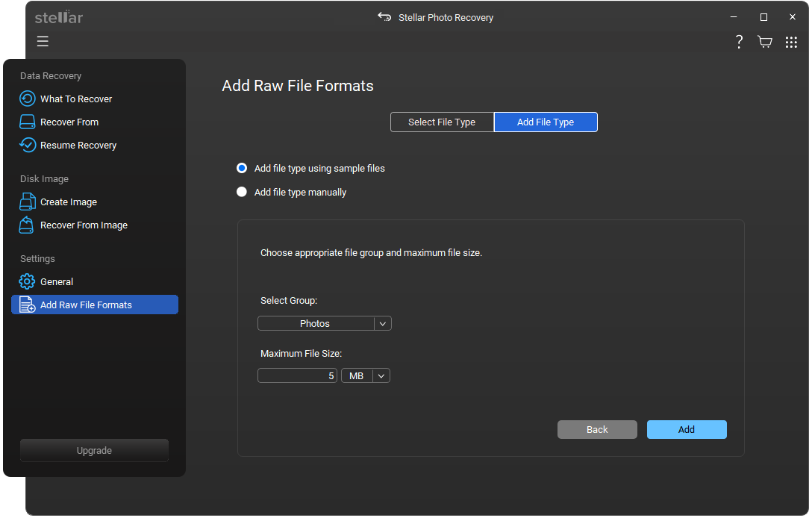Click the What To Recover icon
This screenshot has height=518, width=812.
tap(28, 99)
